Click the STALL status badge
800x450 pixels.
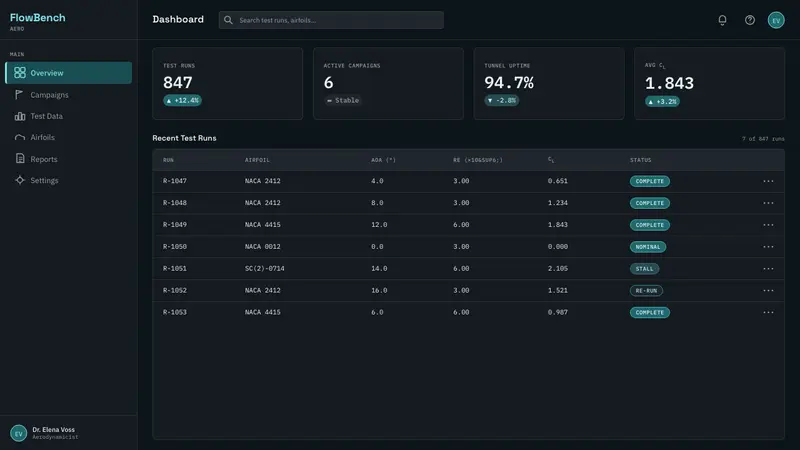644,269
